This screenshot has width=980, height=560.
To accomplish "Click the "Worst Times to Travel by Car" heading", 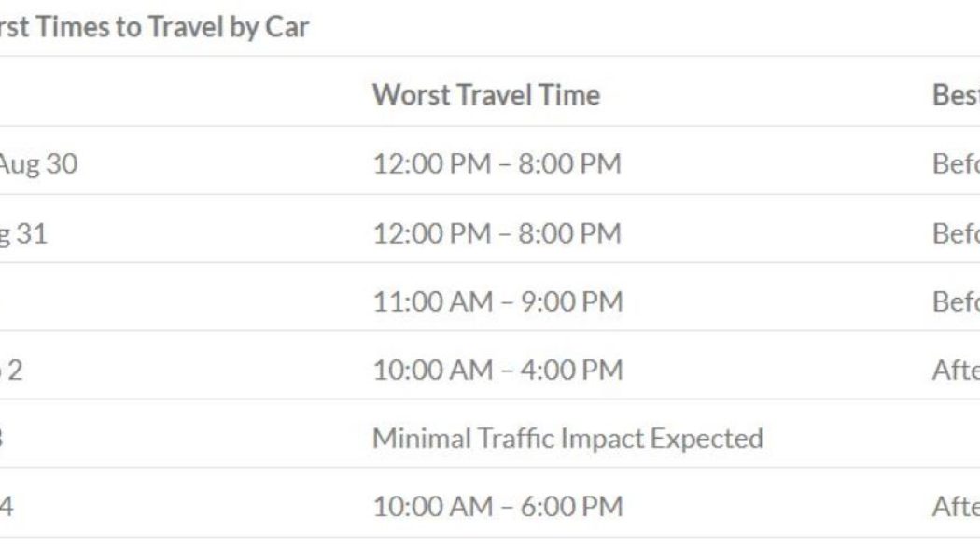I will (x=154, y=27).
